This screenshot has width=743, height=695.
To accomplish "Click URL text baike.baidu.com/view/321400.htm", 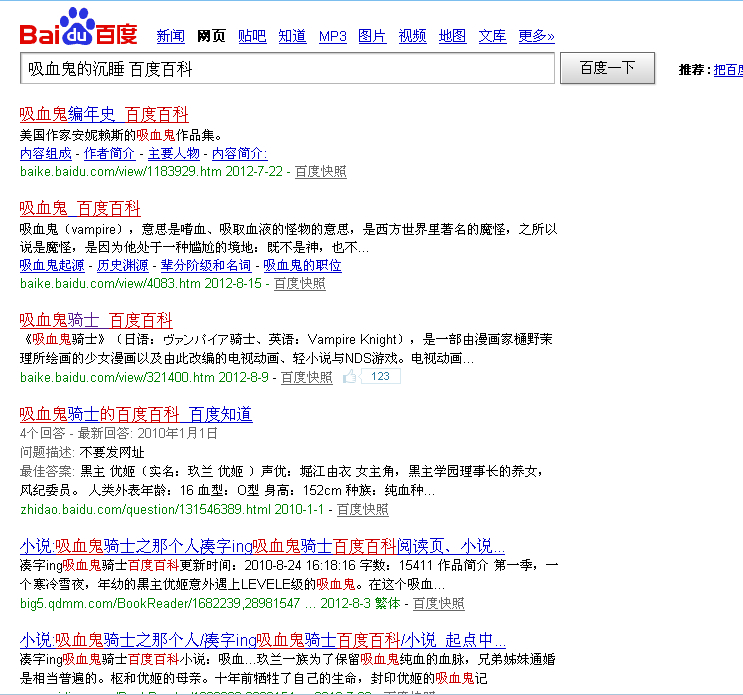I will (x=118, y=378).
